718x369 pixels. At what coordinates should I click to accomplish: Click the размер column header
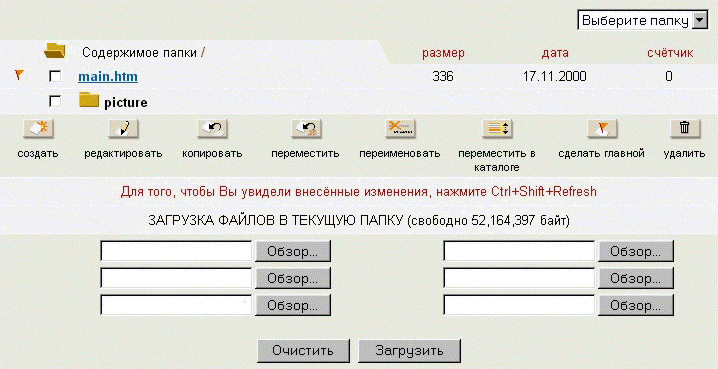tap(443, 54)
